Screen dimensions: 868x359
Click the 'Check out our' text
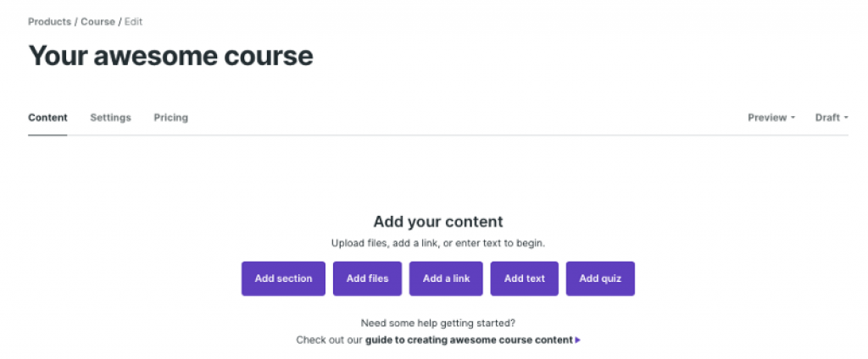coord(329,340)
